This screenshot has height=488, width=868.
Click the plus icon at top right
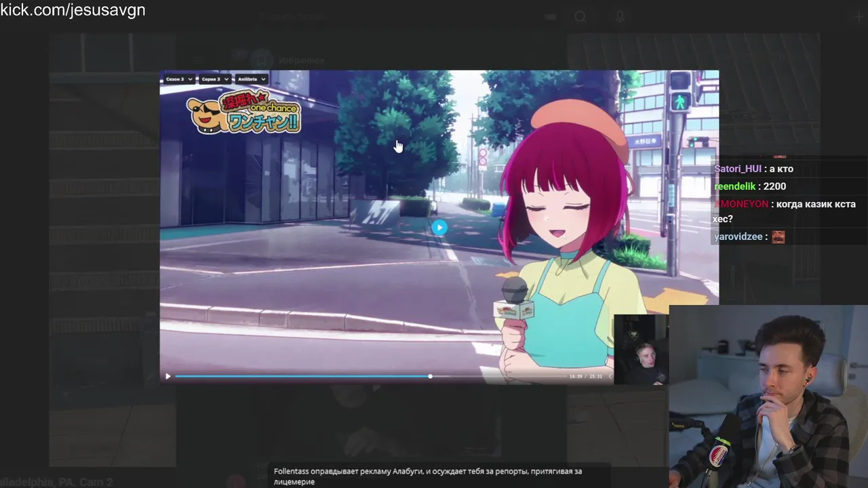(x=861, y=17)
